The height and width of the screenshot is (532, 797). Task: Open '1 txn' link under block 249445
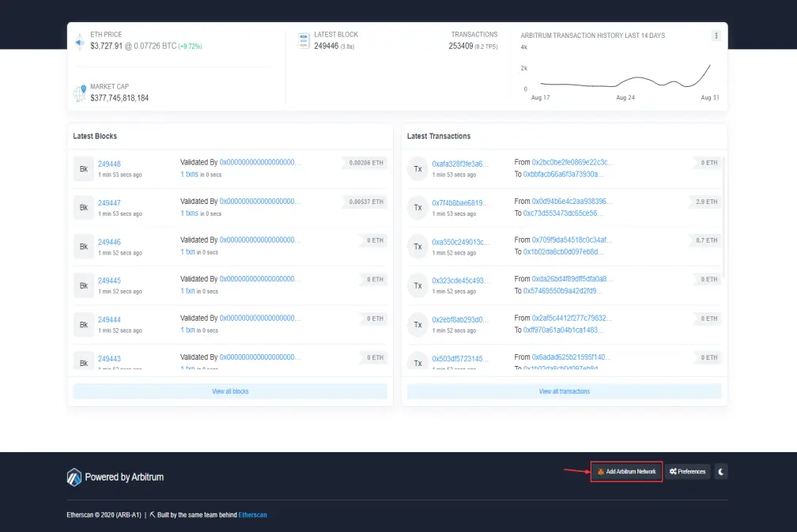187,291
